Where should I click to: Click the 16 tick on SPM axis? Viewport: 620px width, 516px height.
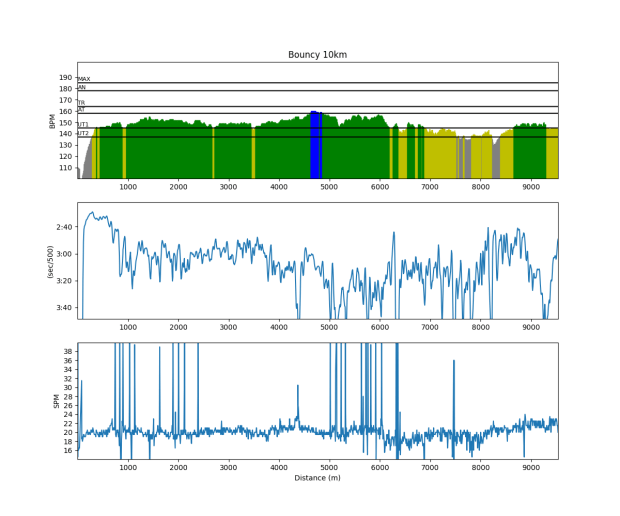point(68,451)
